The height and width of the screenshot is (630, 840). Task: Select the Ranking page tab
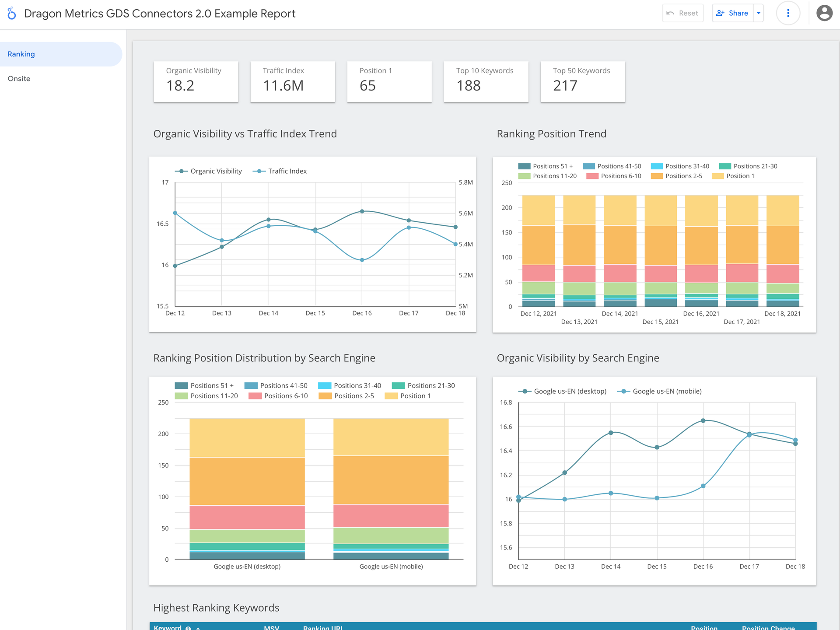(21, 54)
